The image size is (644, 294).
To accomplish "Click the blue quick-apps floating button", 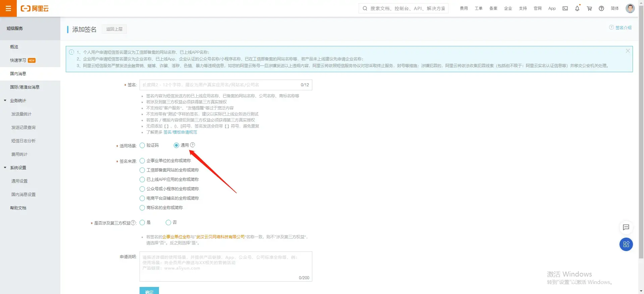I will (x=626, y=244).
